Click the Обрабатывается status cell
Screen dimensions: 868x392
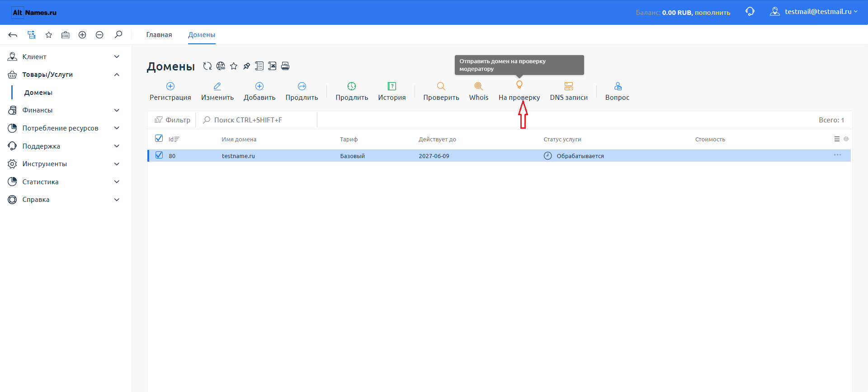coord(574,156)
